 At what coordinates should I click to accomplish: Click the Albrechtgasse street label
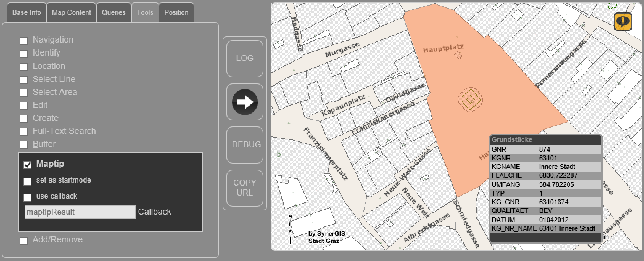pyautogui.click(x=427, y=228)
